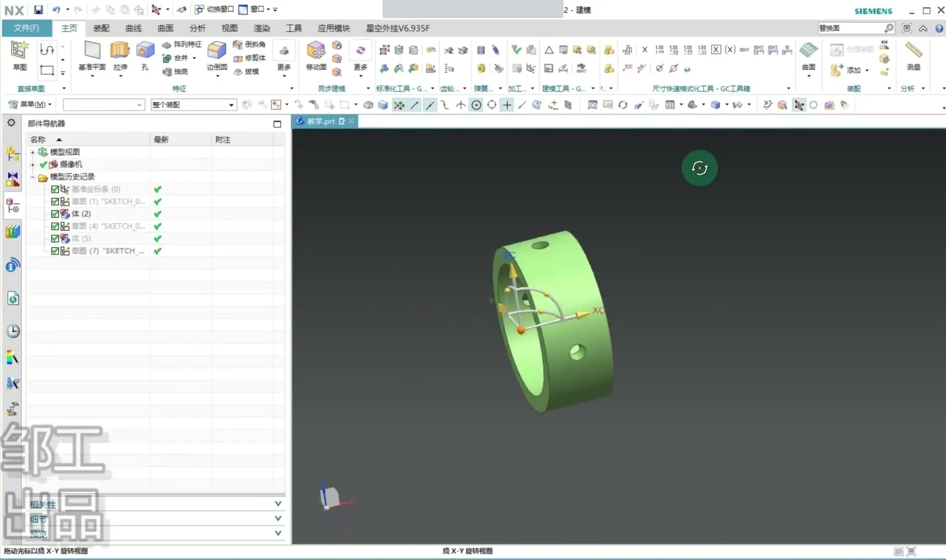Expand the 模型视图 tree node
The width and height of the screenshot is (946, 560).
[x=32, y=152]
